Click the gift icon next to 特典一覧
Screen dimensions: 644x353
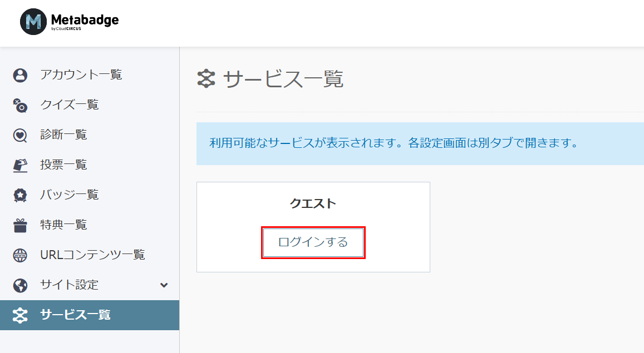[x=20, y=225]
